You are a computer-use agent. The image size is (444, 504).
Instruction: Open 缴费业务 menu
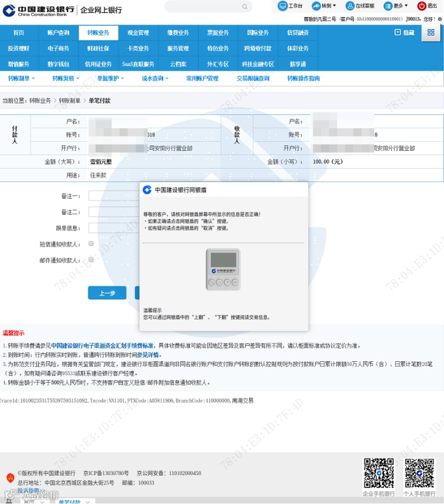click(x=178, y=32)
